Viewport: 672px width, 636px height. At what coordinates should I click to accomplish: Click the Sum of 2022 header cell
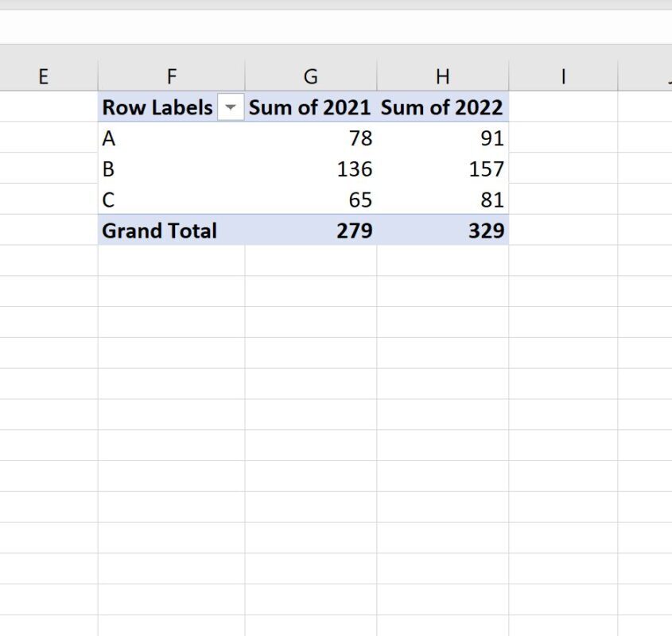[443, 107]
